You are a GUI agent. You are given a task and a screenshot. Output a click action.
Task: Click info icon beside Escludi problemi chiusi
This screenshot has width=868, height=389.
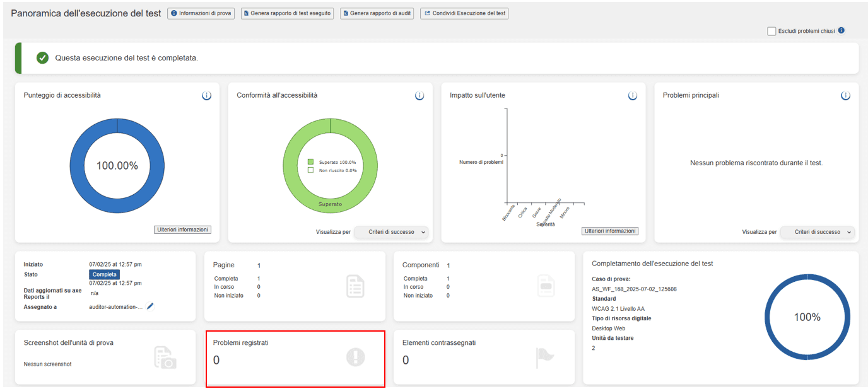tap(842, 31)
